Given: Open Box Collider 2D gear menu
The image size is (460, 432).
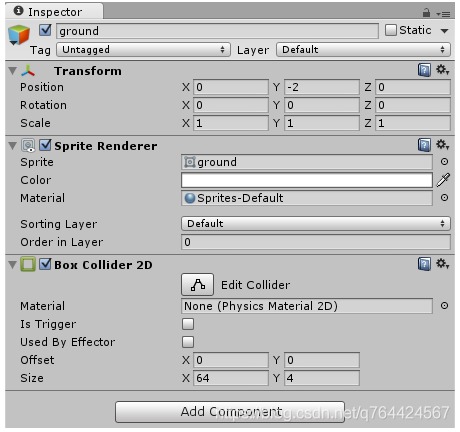Looking at the screenshot, I should (x=443, y=264).
